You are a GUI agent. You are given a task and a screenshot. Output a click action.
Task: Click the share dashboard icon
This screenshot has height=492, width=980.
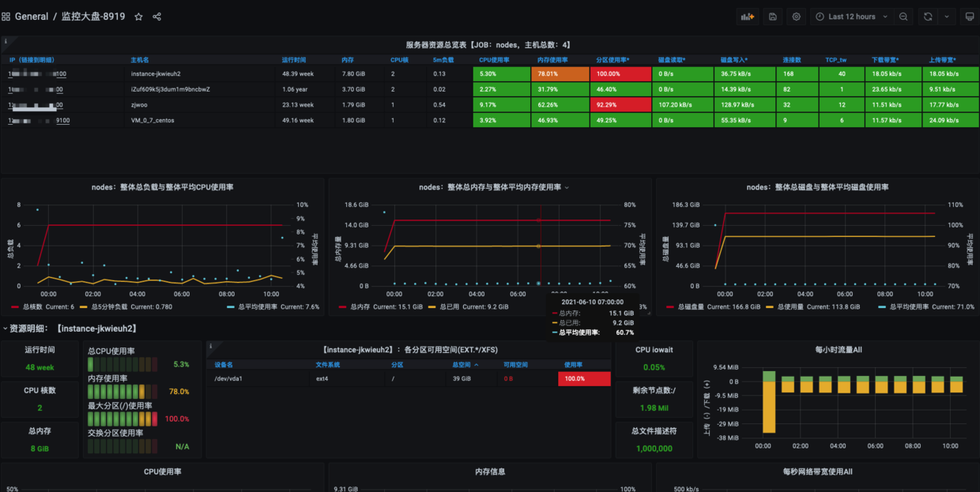coord(156,17)
